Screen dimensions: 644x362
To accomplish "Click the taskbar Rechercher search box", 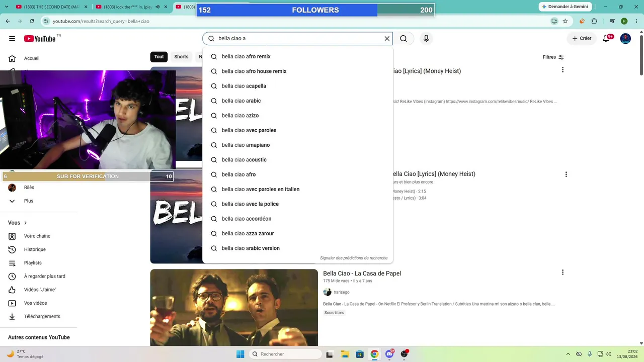I will point(286,354).
